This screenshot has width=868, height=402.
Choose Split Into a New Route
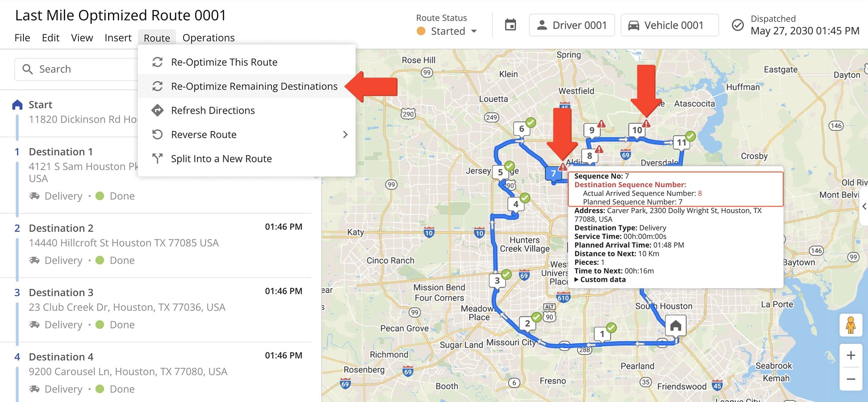[247, 159]
